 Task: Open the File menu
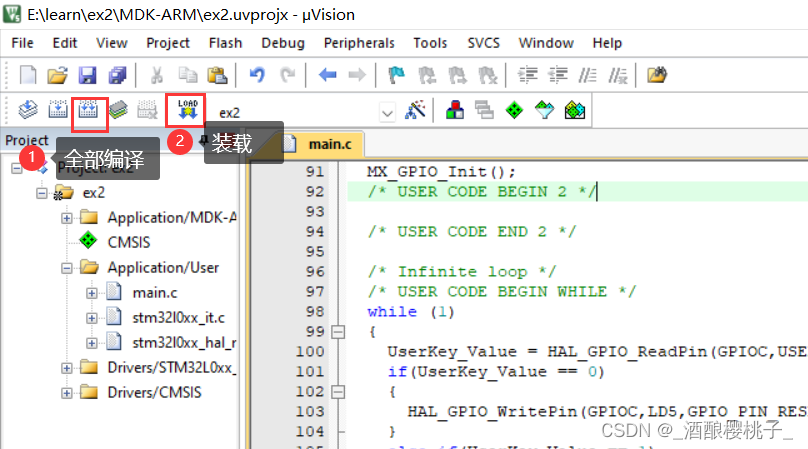[x=22, y=43]
